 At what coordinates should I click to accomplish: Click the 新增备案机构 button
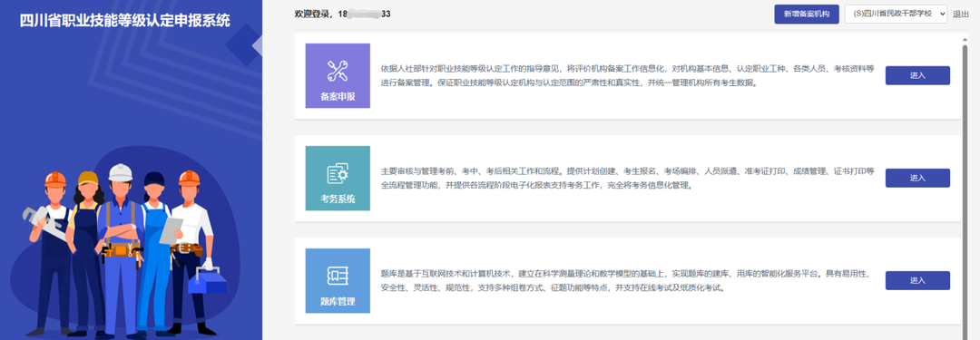[x=807, y=15]
